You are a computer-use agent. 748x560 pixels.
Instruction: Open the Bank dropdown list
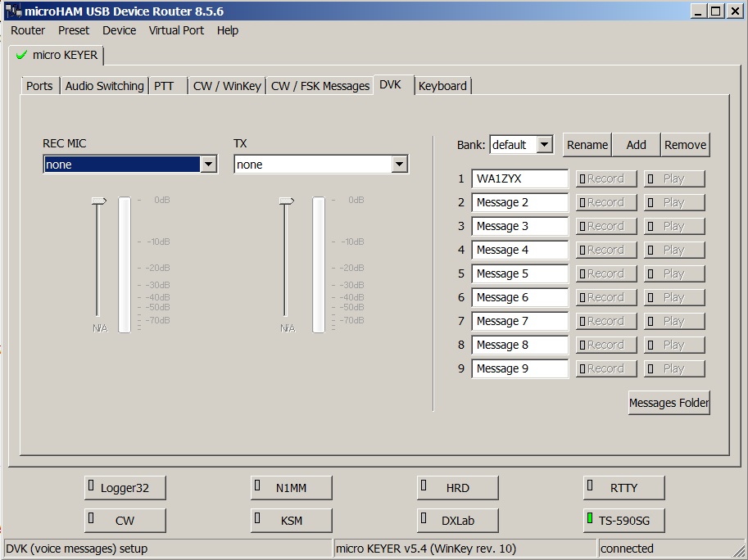[x=544, y=144]
